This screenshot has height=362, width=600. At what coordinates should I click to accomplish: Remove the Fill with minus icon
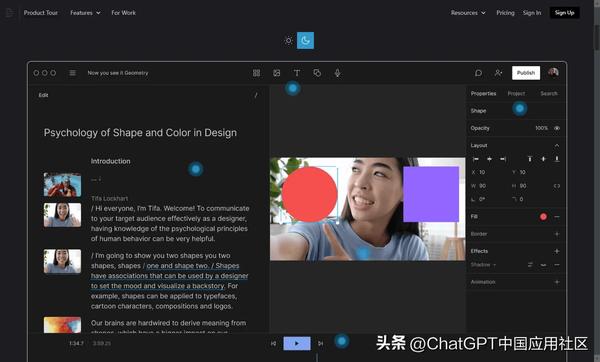click(557, 217)
